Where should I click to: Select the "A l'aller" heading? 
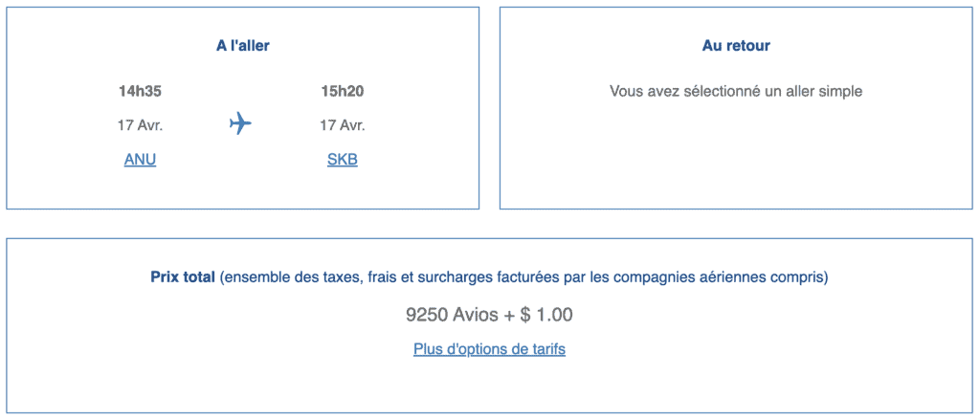(x=243, y=46)
